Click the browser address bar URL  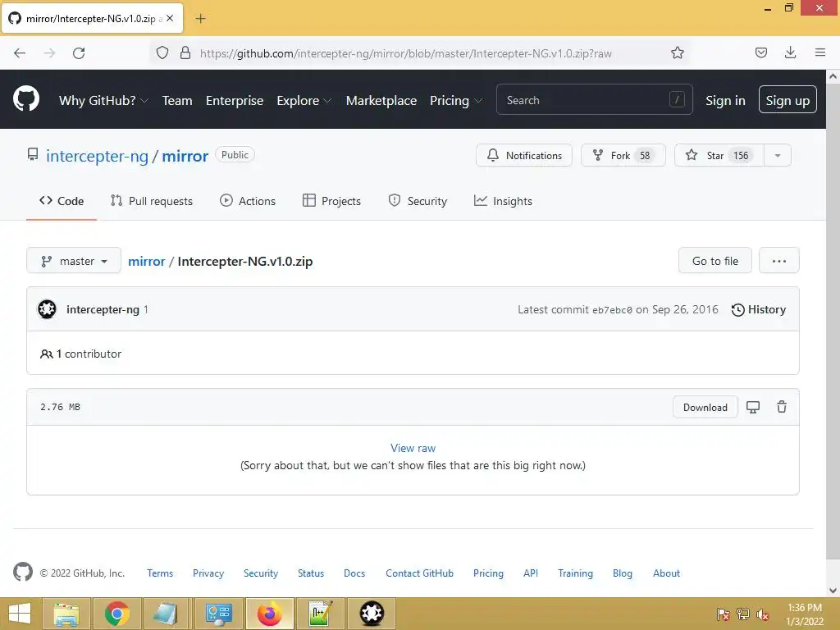(x=405, y=53)
